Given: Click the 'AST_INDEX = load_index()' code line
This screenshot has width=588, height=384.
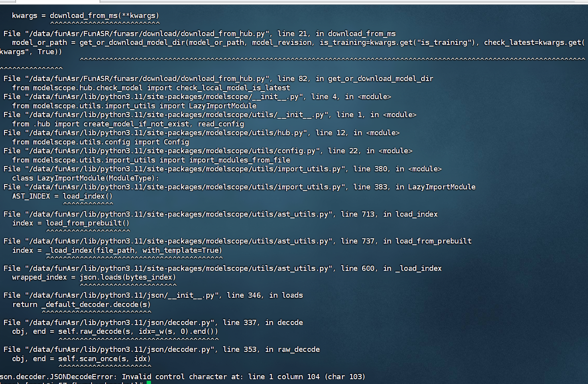Looking at the screenshot, I should tap(62, 196).
